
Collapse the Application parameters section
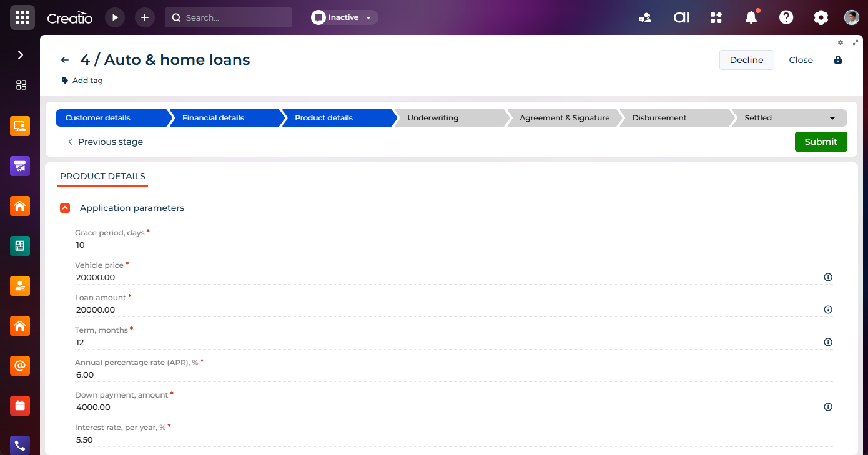point(65,208)
